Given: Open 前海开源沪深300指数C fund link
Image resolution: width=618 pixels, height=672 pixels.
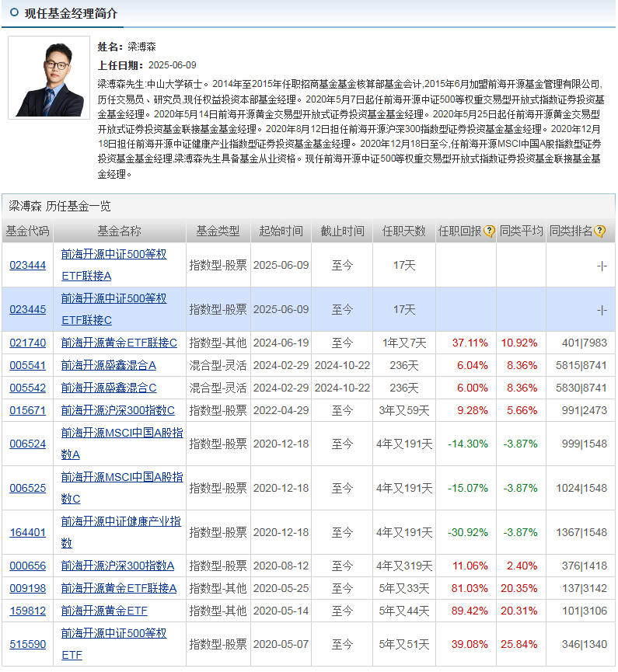Looking at the screenshot, I should pos(118,410).
